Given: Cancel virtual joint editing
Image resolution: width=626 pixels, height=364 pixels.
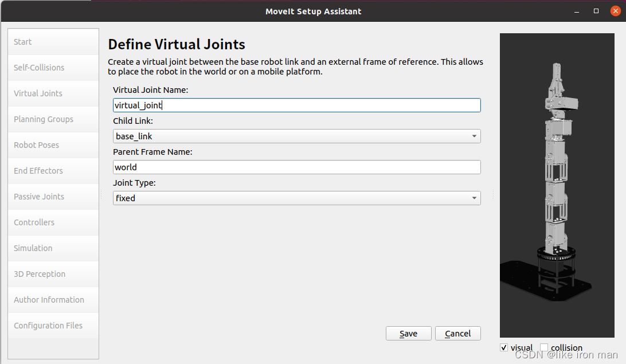Looking at the screenshot, I should tap(458, 333).
